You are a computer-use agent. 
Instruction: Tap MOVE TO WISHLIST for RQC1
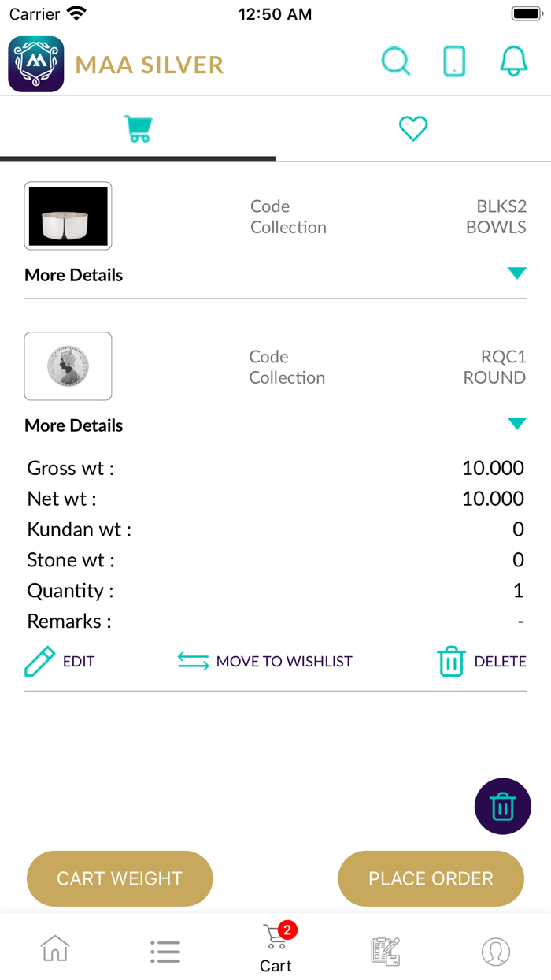click(265, 662)
